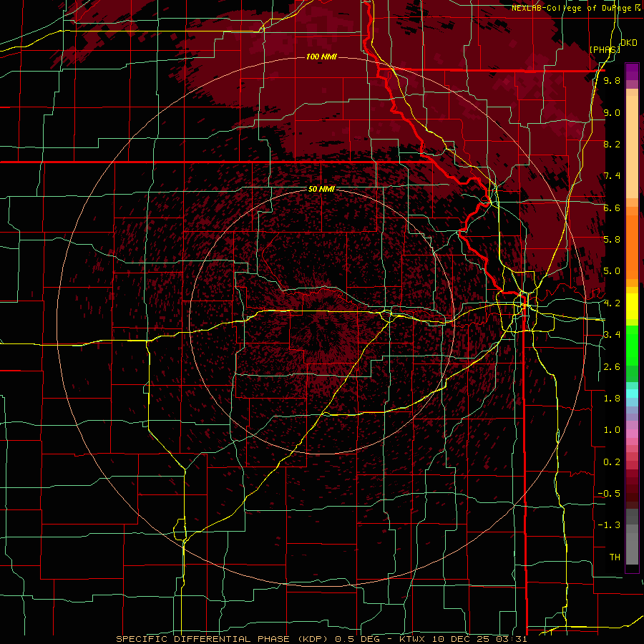Click the [PHAS] label above the color scale
Viewport: 644px width, 644px height.
click(605, 49)
